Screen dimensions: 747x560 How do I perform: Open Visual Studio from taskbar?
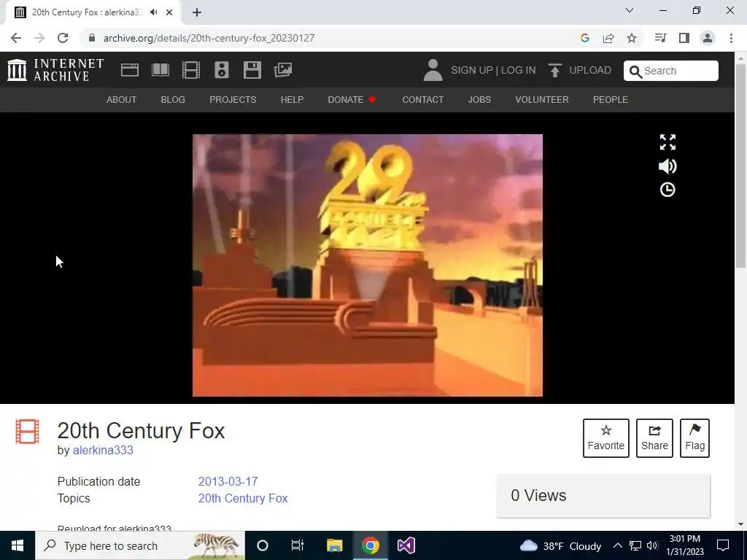[x=406, y=545]
